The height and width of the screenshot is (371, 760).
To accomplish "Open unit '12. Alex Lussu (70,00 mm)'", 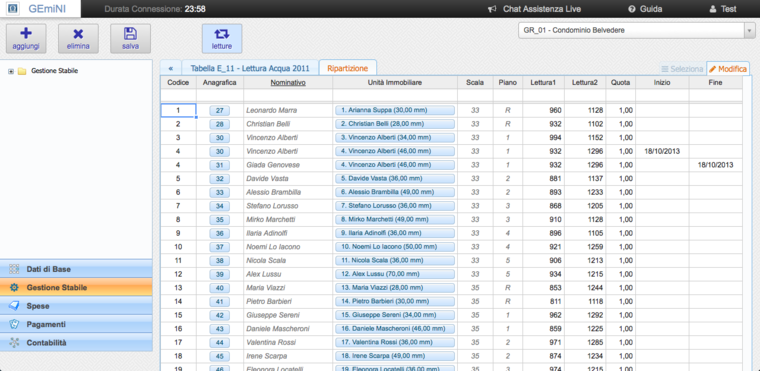I will coord(395,274).
